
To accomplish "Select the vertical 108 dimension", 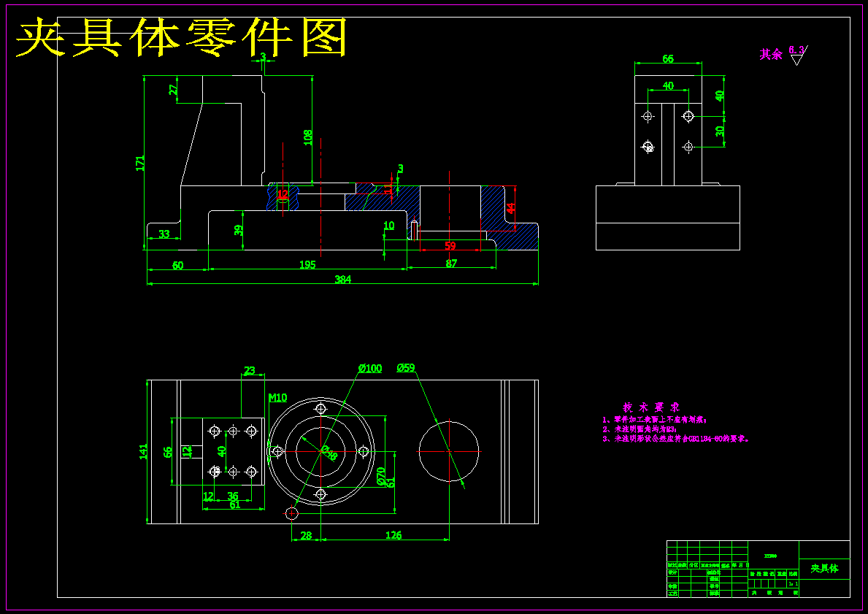I will 308,137.
